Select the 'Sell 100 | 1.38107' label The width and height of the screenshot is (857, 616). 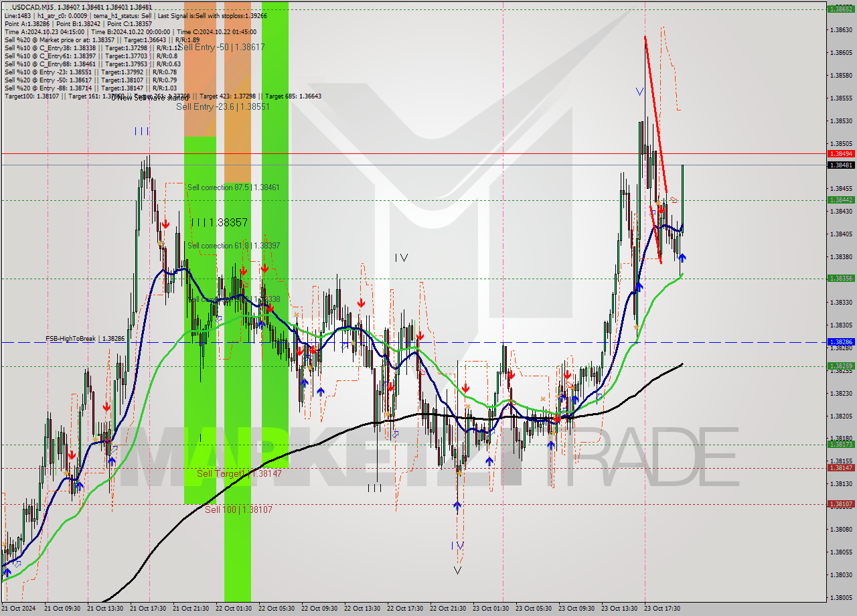coord(238,510)
